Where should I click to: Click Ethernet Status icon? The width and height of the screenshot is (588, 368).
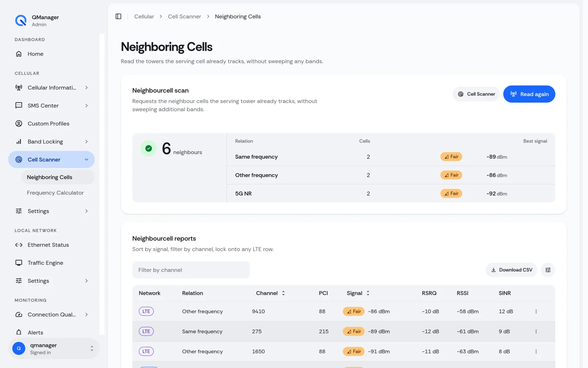19,245
